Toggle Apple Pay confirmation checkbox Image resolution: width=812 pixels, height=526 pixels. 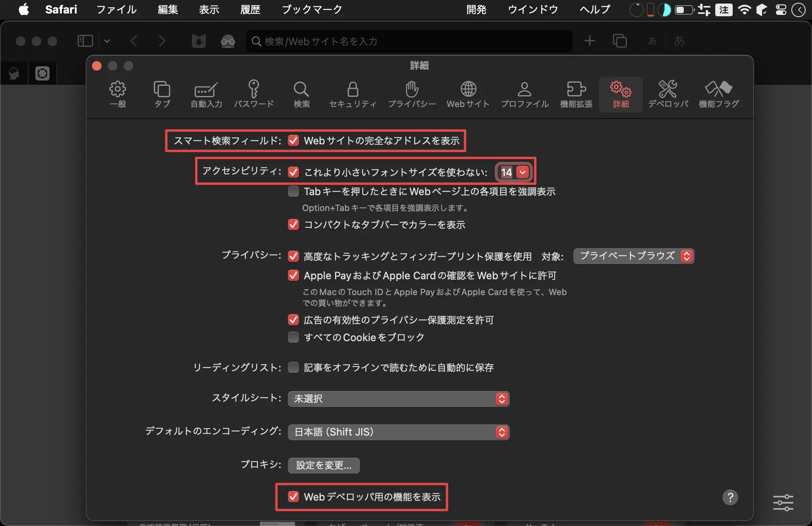tap(293, 275)
